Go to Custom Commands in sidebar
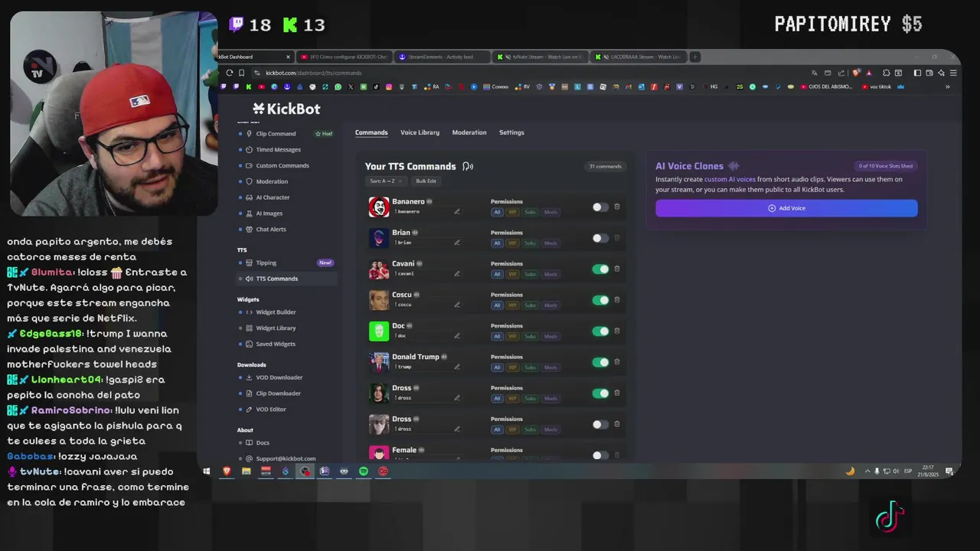The height and width of the screenshot is (551, 980). 283,166
